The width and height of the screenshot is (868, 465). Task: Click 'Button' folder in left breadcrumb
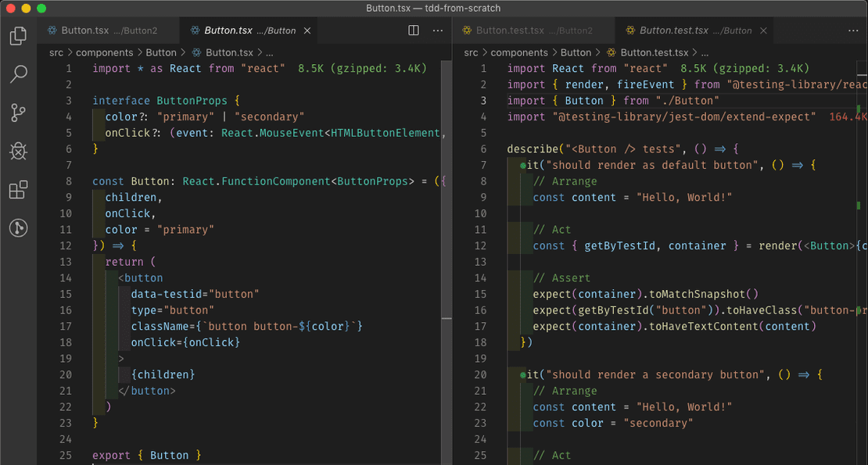(x=160, y=53)
